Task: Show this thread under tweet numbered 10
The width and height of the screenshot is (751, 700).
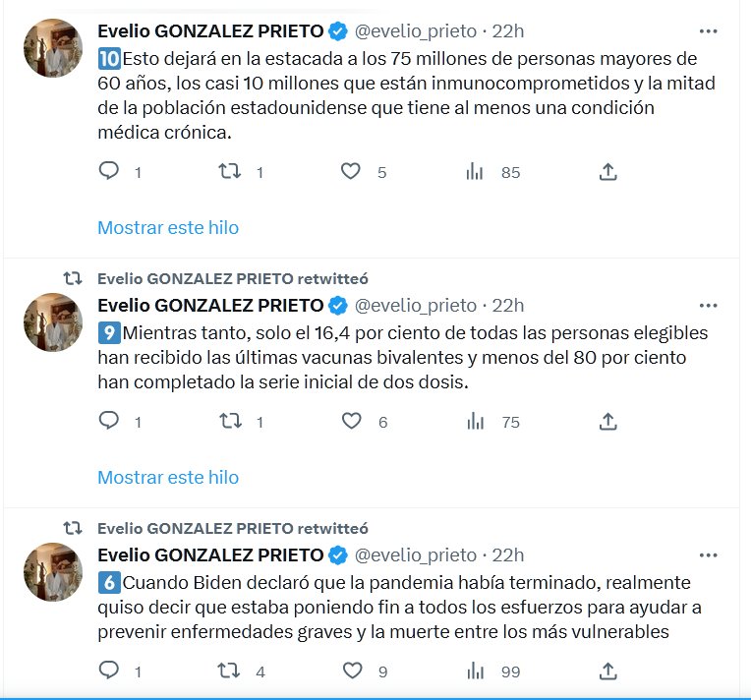Action: click(x=168, y=228)
